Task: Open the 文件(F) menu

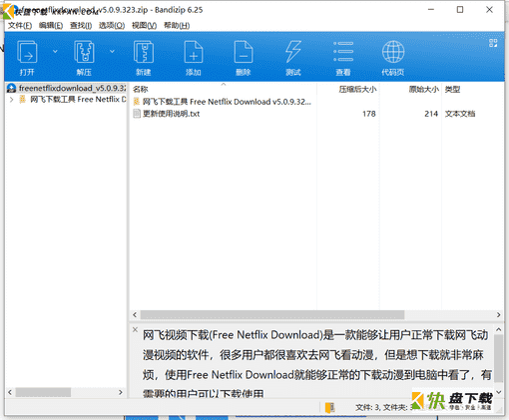Action: pyautogui.click(x=20, y=25)
